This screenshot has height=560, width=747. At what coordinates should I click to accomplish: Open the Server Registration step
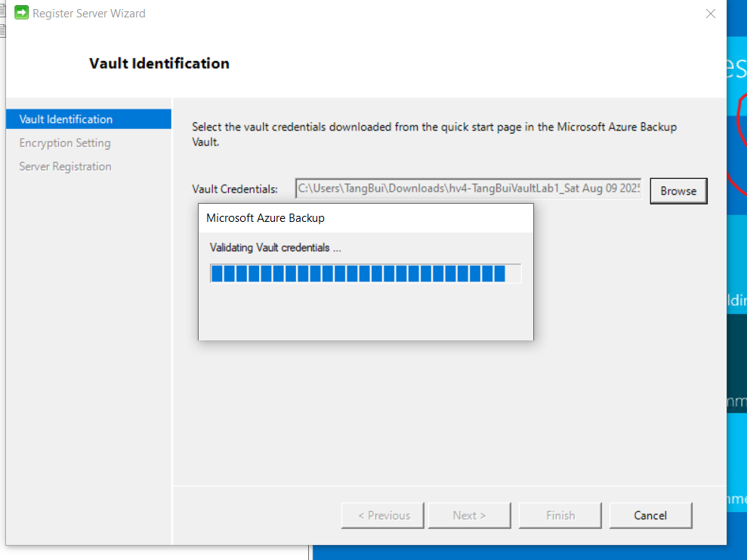(65, 167)
